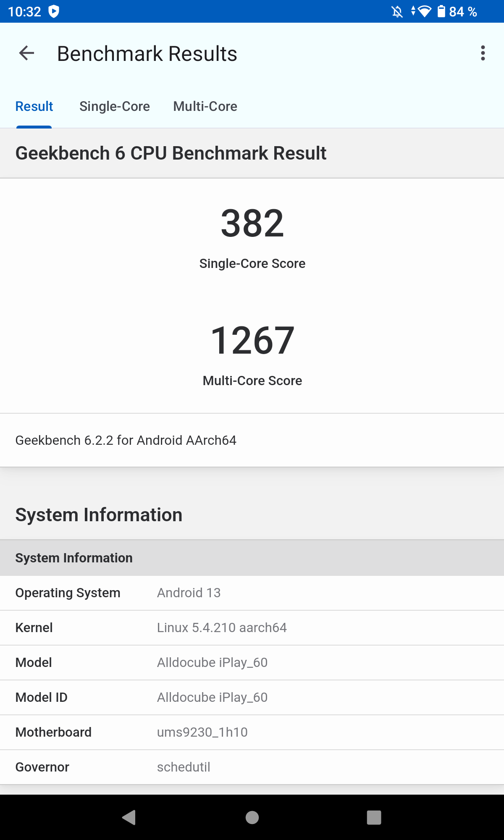Tap the 84 % battery percentage
Image resolution: width=504 pixels, height=840 pixels.
tap(463, 11)
